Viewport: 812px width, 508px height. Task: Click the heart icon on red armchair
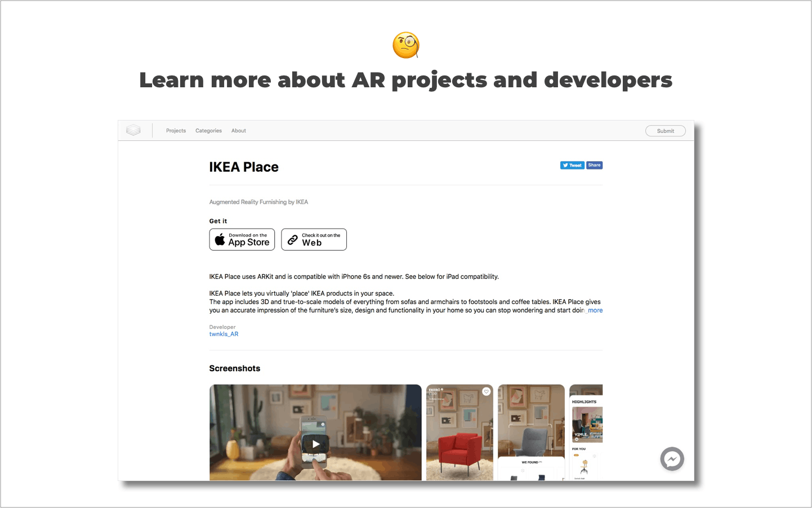[x=487, y=391]
